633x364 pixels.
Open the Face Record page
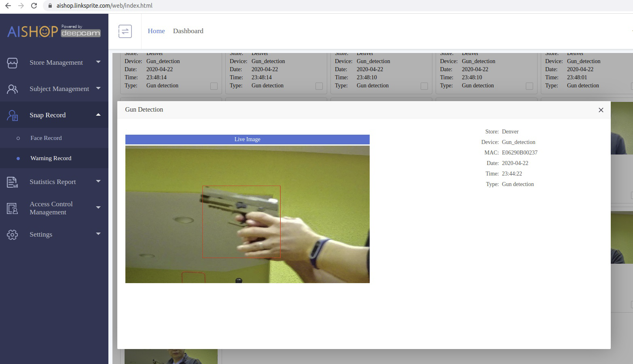point(46,138)
